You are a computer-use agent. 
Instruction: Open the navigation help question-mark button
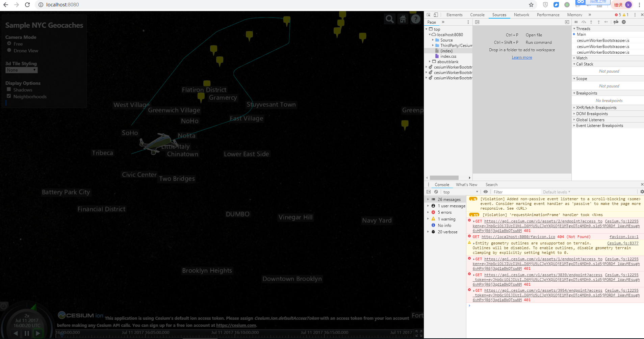[416, 19]
